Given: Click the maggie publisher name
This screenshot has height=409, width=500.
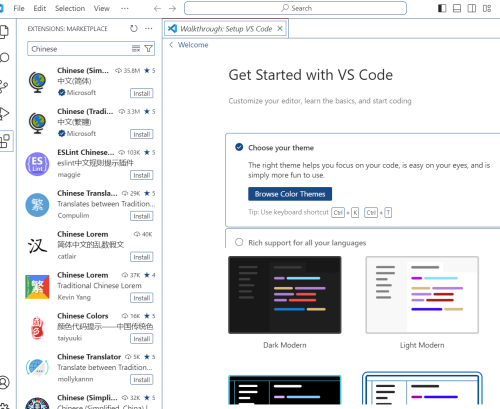Looking at the screenshot, I should pos(69,175).
